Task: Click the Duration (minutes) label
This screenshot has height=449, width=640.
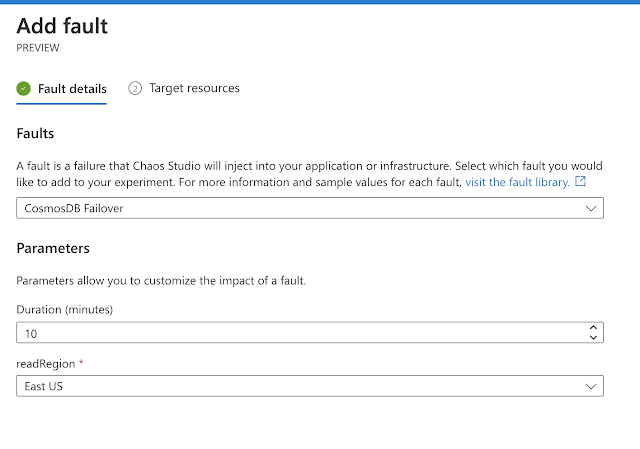Action: [x=65, y=310]
